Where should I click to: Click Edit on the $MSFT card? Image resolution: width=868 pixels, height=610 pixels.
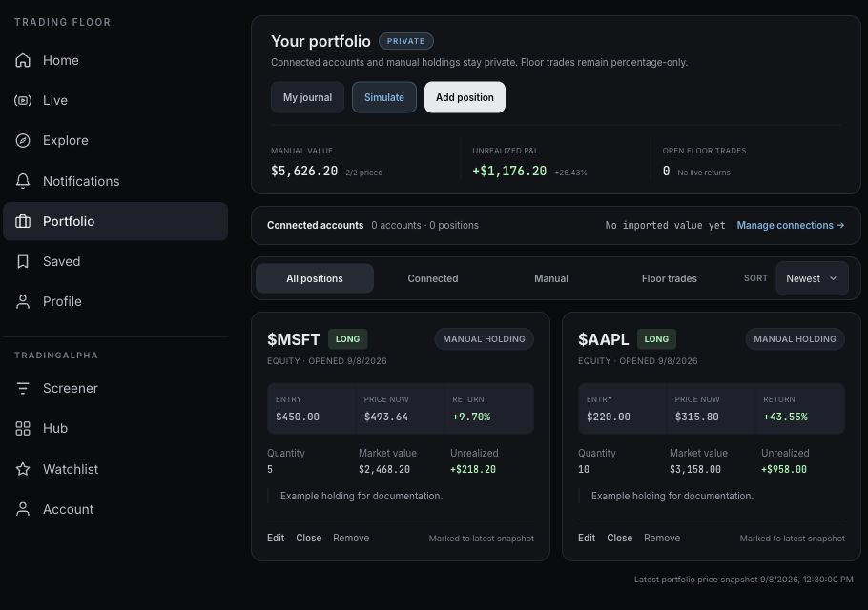click(276, 538)
